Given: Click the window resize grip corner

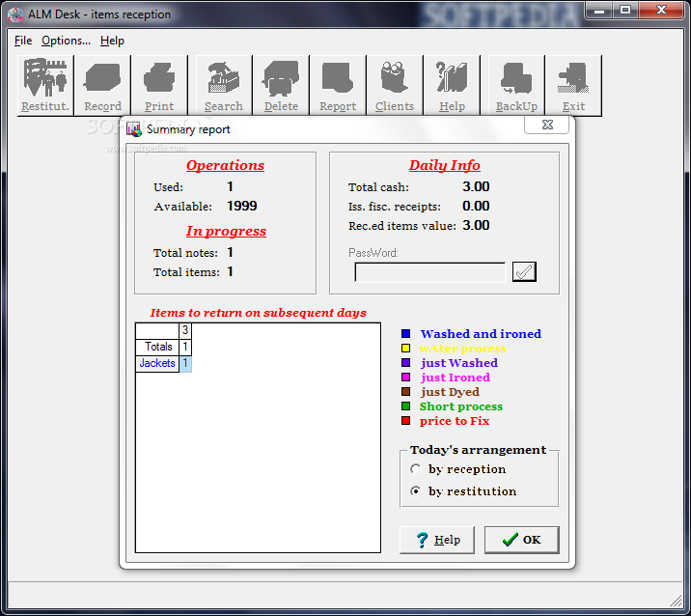Looking at the screenshot, I should pos(676,601).
